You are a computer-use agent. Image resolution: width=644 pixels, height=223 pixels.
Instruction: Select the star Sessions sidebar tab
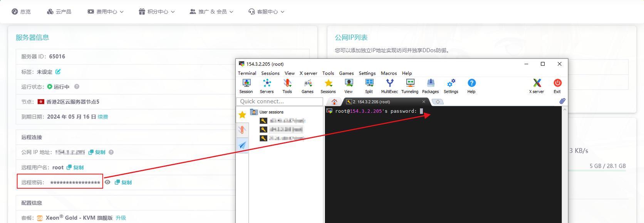242,115
